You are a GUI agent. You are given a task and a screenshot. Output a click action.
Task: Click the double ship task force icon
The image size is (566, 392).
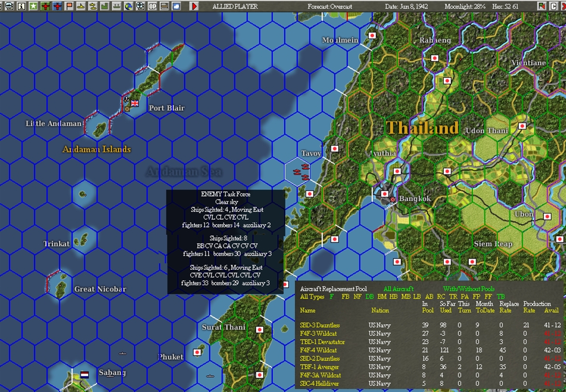click(x=93, y=6)
